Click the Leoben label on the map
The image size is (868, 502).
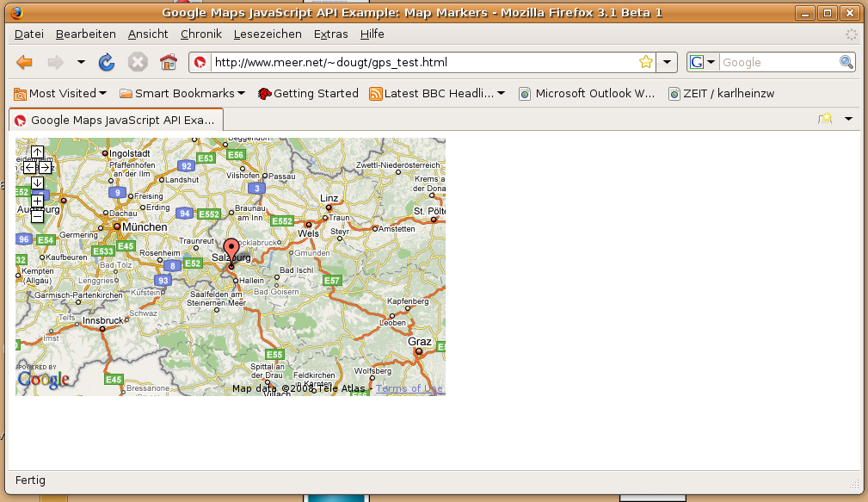point(392,323)
